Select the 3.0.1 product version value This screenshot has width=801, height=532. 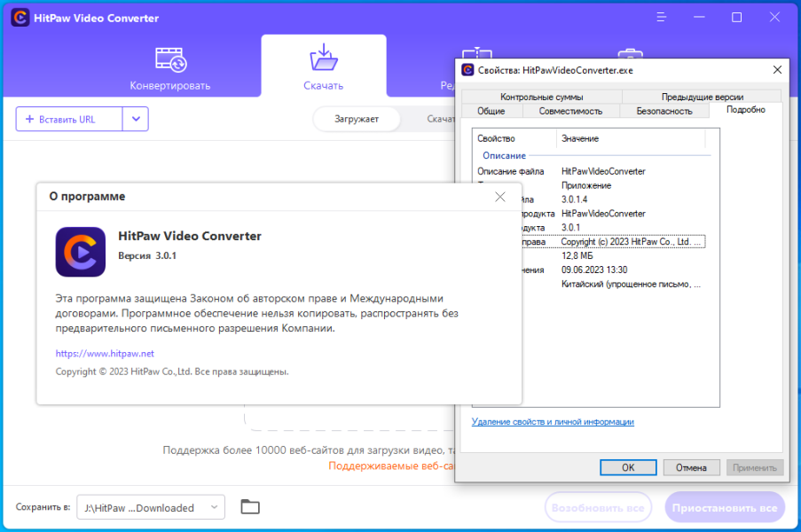(570, 228)
